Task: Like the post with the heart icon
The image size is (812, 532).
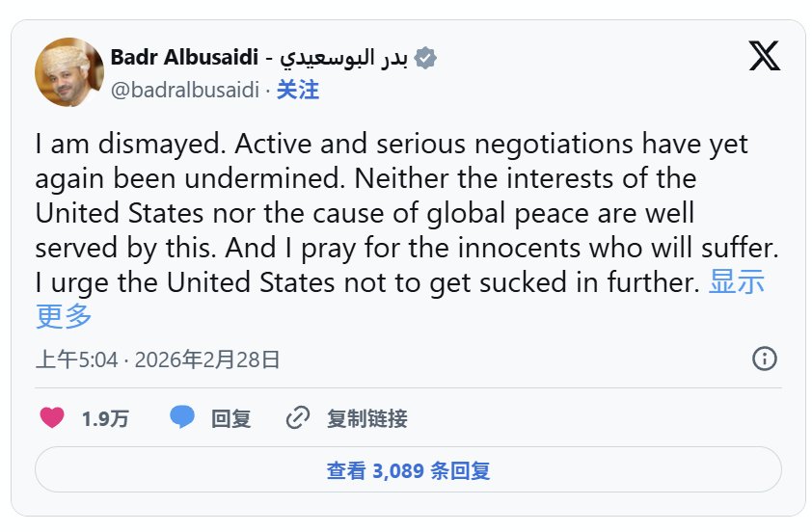Action: click(x=52, y=417)
